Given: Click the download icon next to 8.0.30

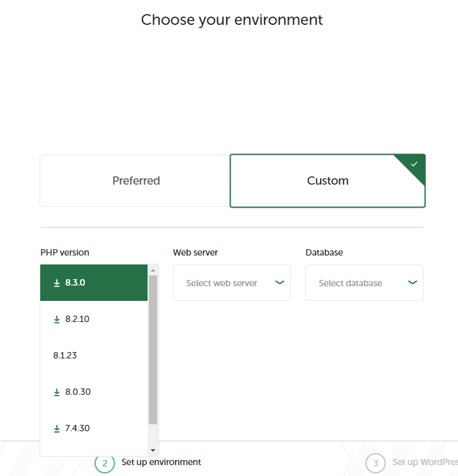Looking at the screenshot, I should click(57, 392).
